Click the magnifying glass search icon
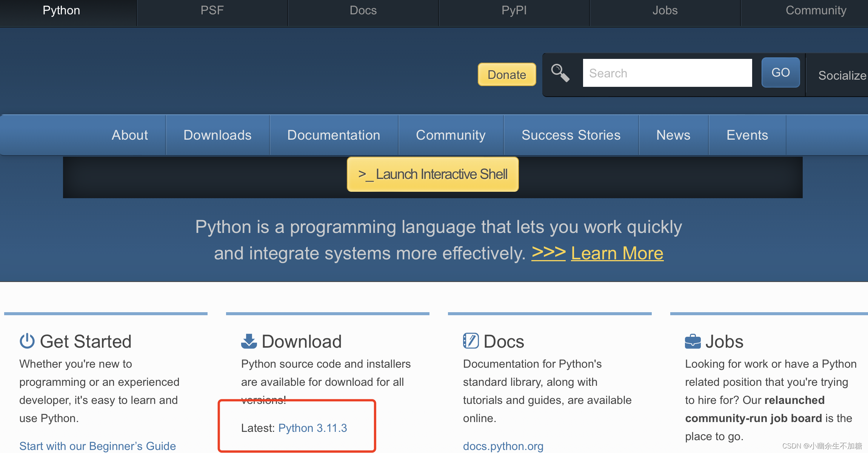This screenshot has height=453, width=868. point(560,73)
